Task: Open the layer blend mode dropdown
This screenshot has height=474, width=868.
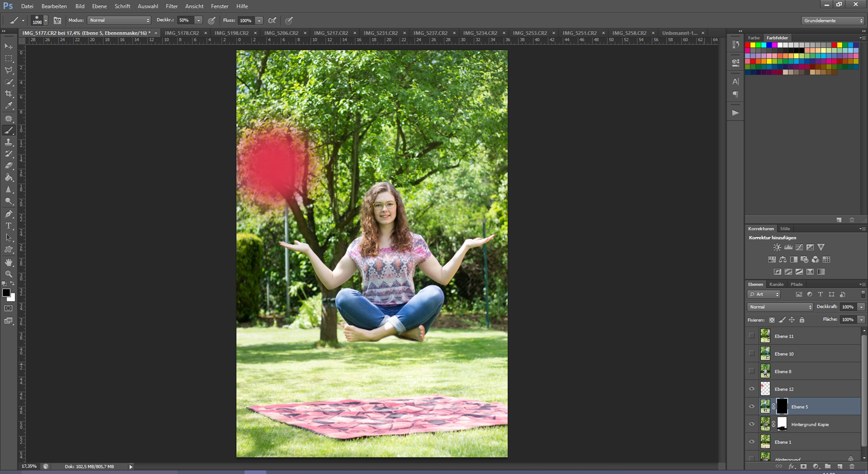Action: point(780,307)
